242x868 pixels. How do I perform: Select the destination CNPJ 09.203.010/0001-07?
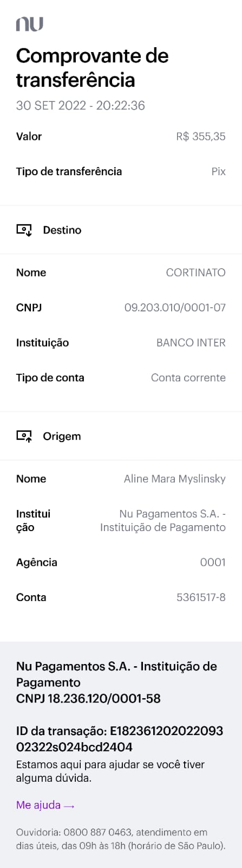click(x=175, y=308)
